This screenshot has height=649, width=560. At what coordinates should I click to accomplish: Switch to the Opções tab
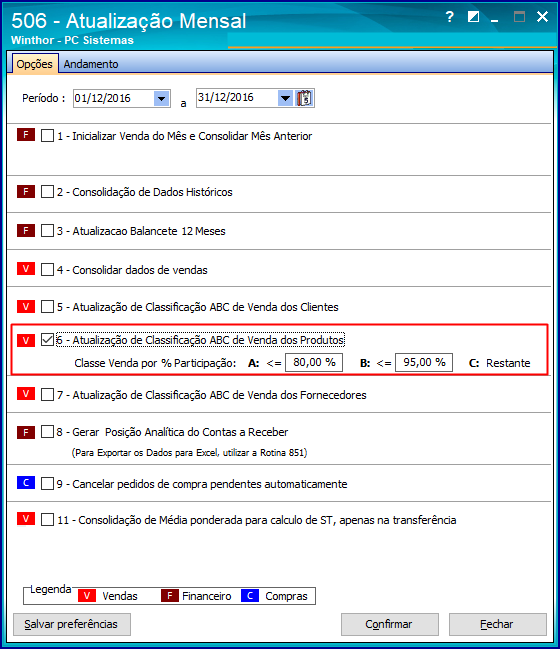coord(35,64)
